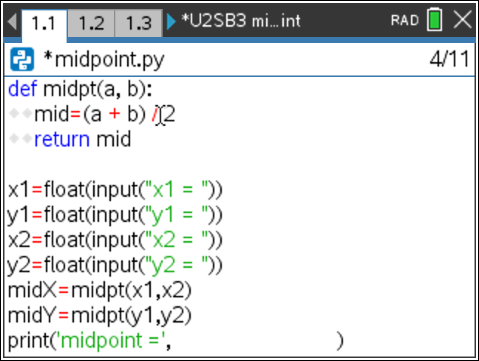Viewport: 479px width, 361px height.
Task: Click the return mid line
Action: click(70, 139)
